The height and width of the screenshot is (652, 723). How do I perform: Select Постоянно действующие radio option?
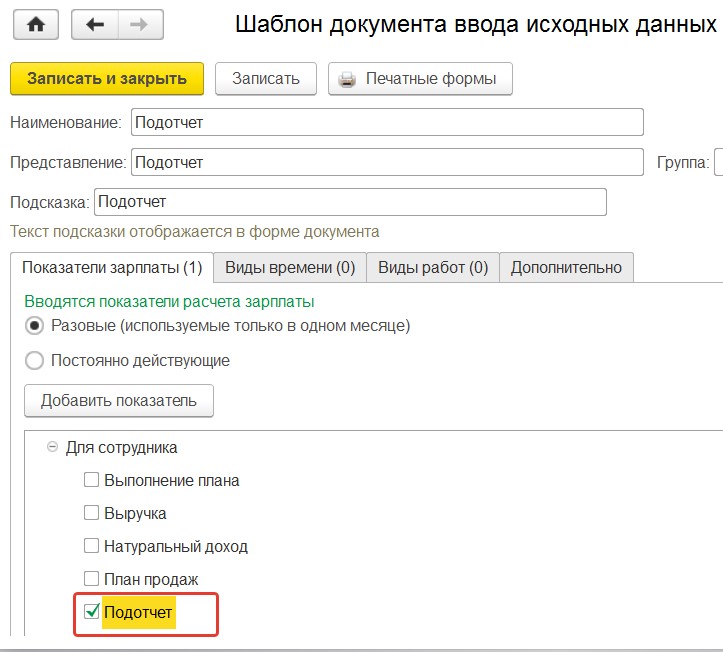click(x=35, y=361)
